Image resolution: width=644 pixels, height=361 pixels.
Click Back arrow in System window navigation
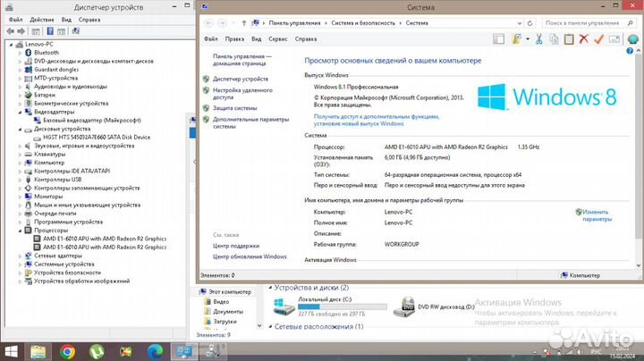[208, 23]
